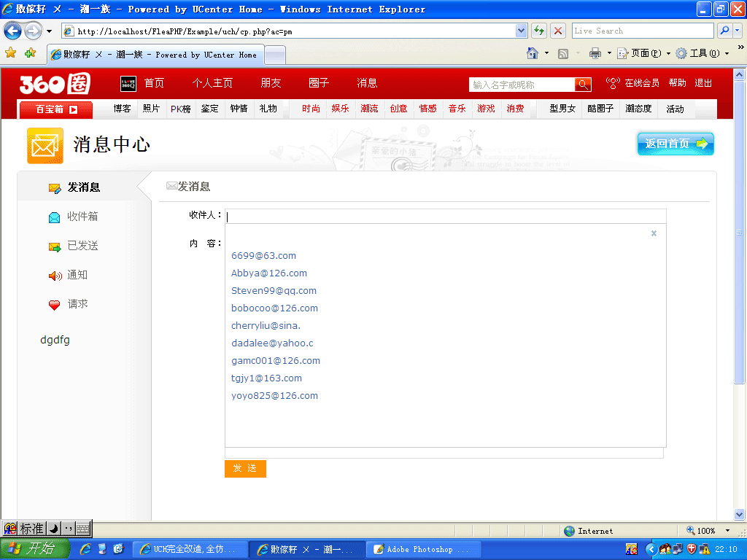
Task: Click the I LOVE 360Q badge icon
Action: pyautogui.click(x=128, y=84)
